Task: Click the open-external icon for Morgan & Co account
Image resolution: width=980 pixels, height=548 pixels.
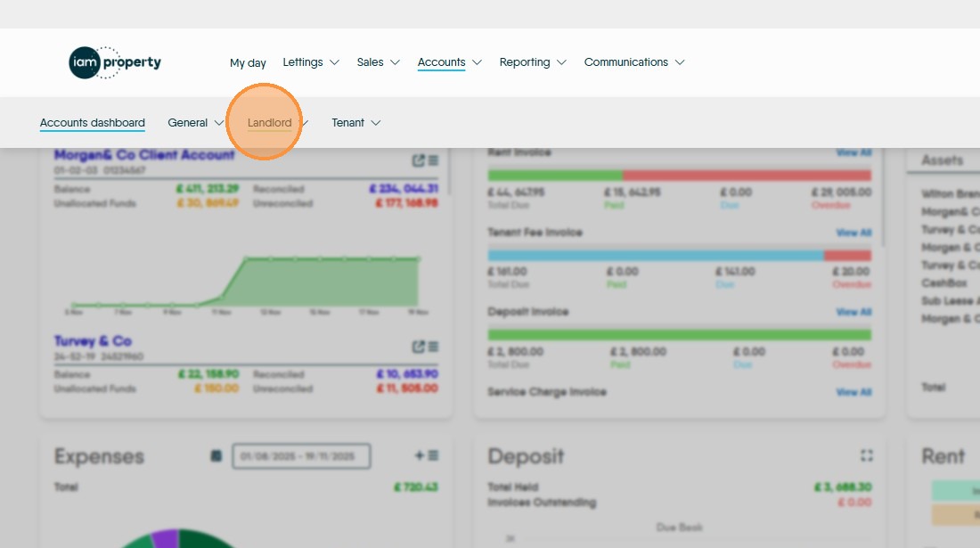Action: (418, 160)
